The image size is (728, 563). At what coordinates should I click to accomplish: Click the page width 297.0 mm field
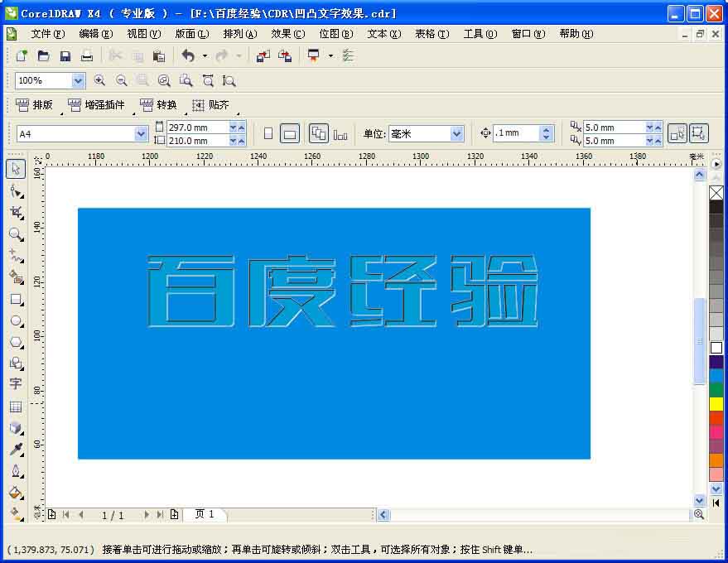pyautogui.click(x=198, y=128)
